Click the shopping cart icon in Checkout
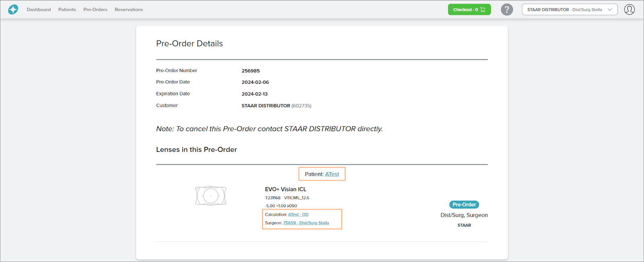 coord(483,10)
